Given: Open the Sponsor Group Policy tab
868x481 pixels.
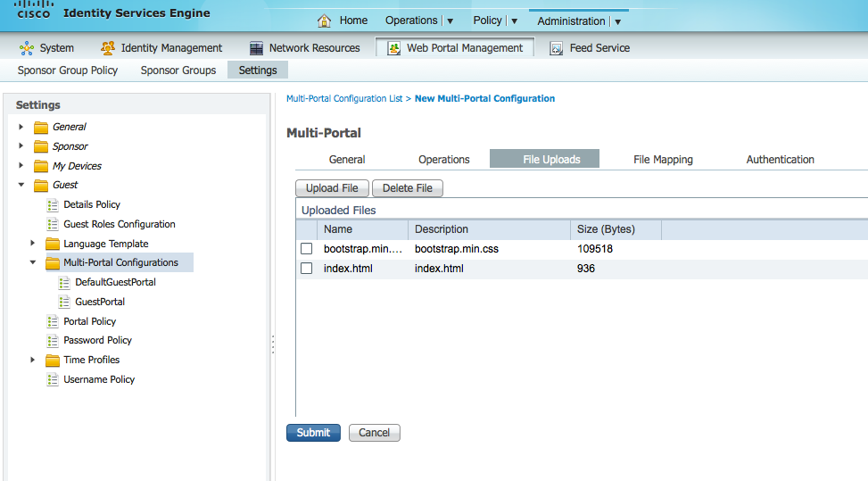Looking at the screenshot, I should coord(68,70).
